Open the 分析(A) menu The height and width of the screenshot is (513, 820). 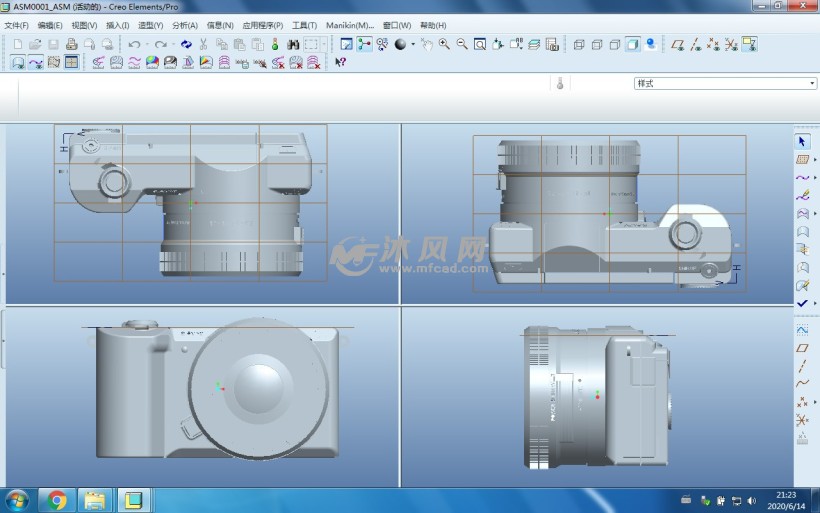click(185, 25)
